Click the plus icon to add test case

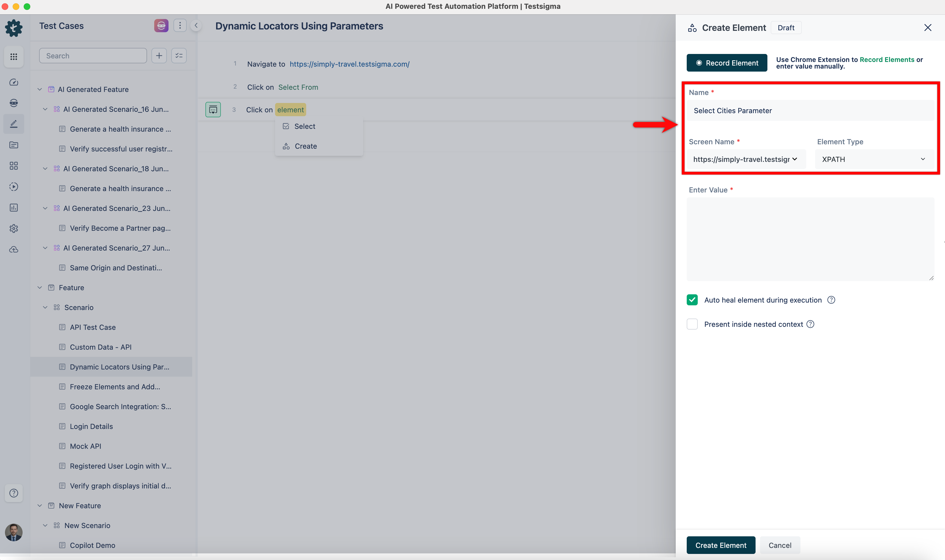[x=159, y=56]
